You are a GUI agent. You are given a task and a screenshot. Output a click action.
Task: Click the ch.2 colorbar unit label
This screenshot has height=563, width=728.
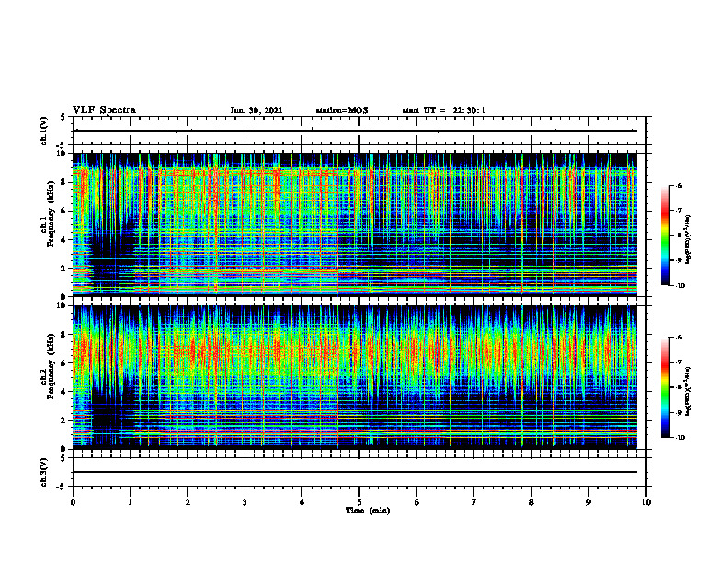[688, 391]
